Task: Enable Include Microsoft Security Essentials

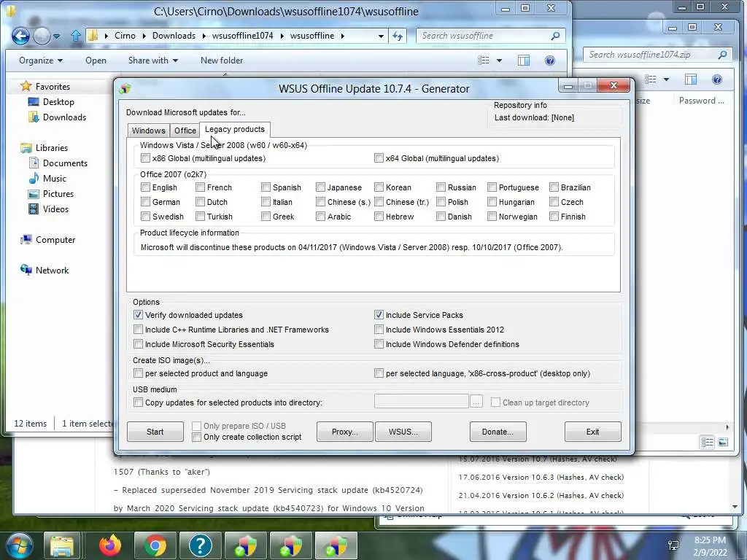Action: point(138,344)
